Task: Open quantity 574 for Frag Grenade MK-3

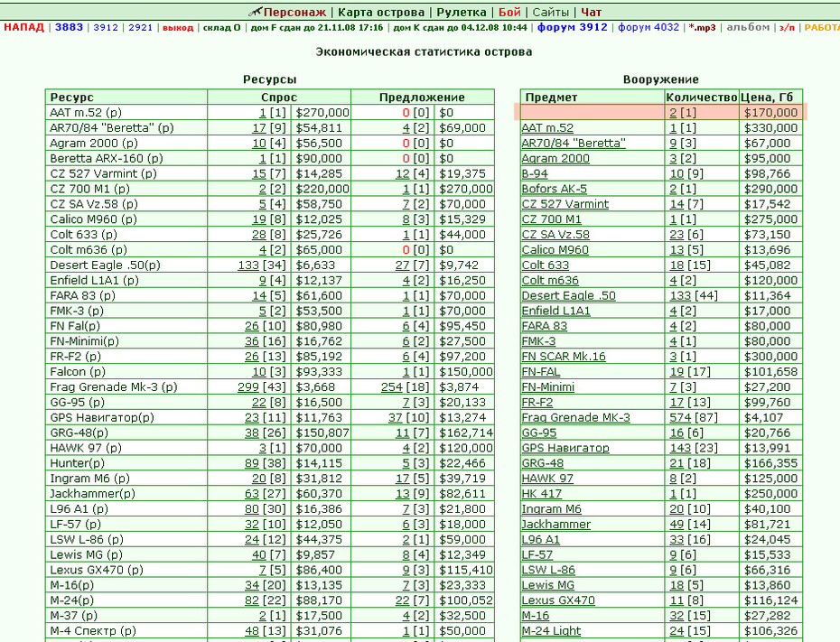Action: [680, 418]
